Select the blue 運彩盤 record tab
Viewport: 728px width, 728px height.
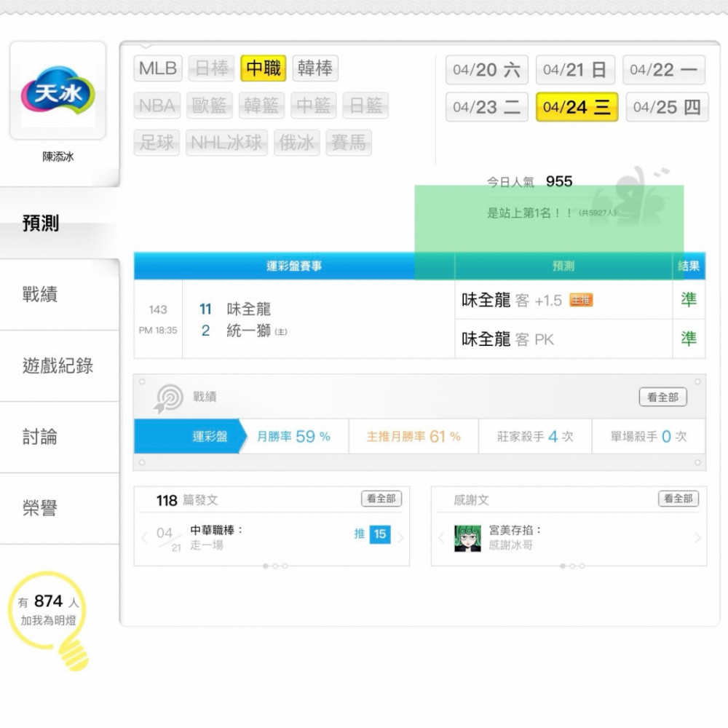pos(190,436)
